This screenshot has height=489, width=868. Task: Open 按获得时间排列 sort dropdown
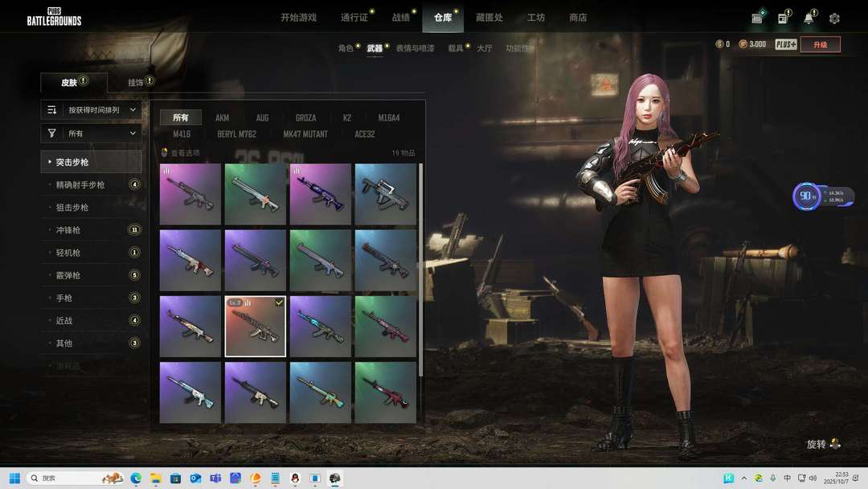(x=92, y=109)
